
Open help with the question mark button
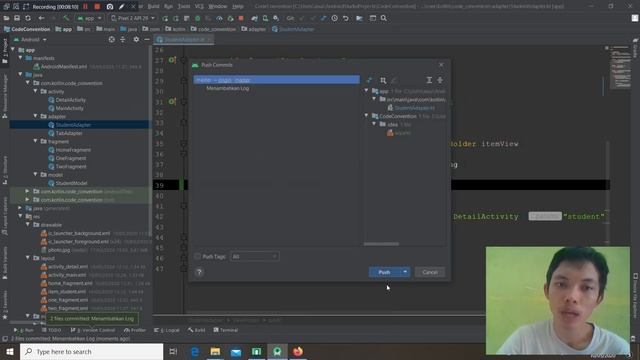click(x=199, y=272)
